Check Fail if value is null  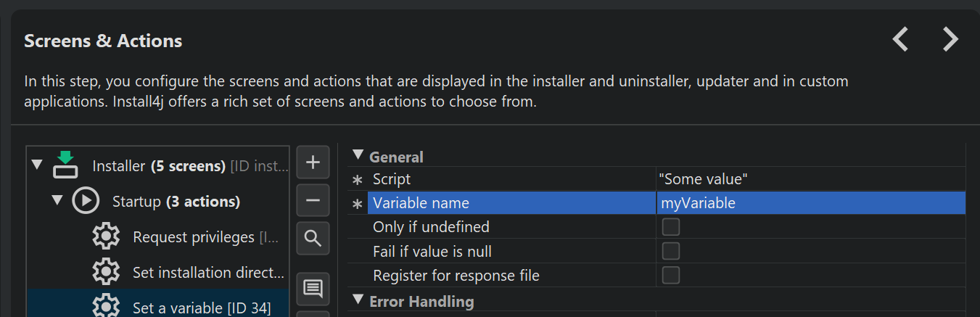[671, 252]
